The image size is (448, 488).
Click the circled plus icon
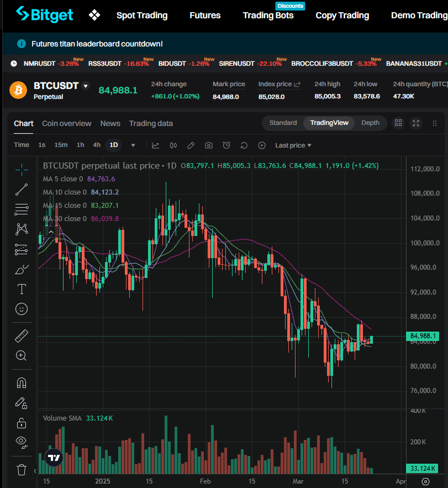[262, 145]
